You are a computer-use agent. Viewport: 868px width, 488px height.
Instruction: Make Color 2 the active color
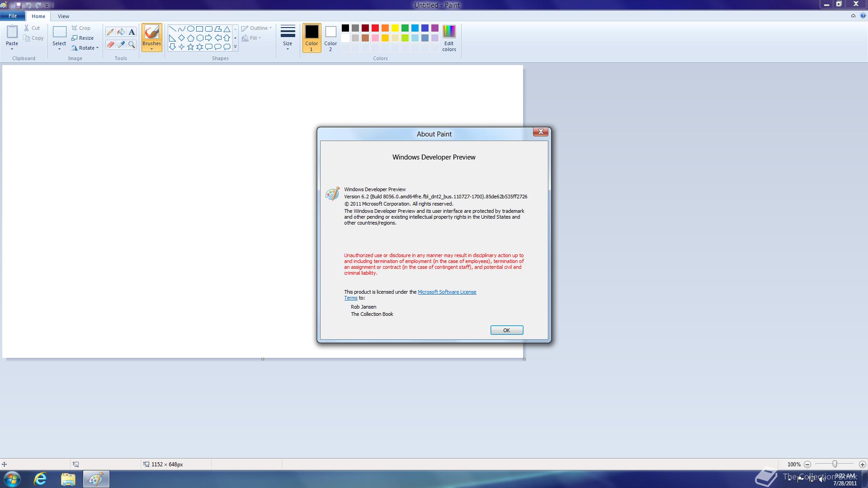[x=330, y=38]
